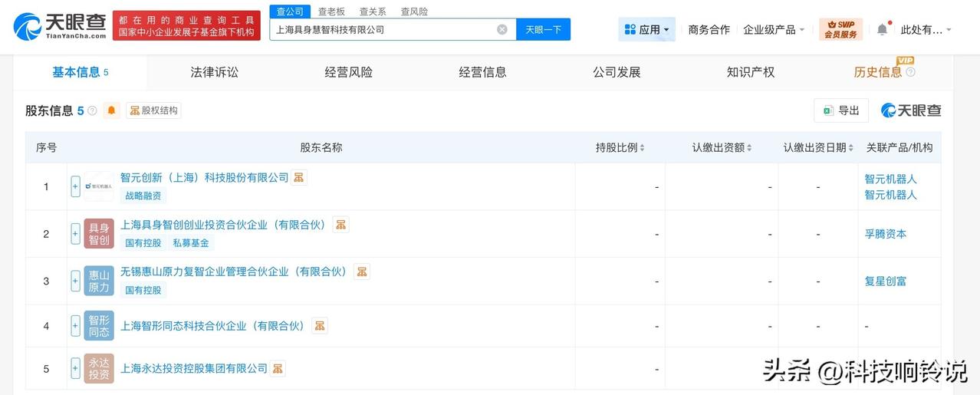Image resolution: width=980 pixels, height=395 pixels.
Task: Open 无锡惠山原力复智企业管理合伙企业 link
Action: pyautogui.click(x=235, y=272)
